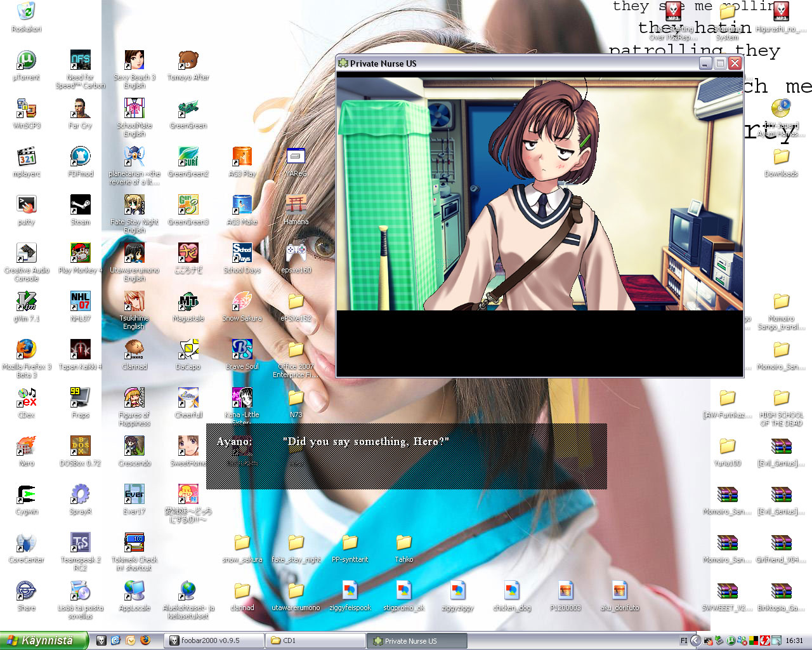812x650 pixels.
Task: Select the putty desktop icon
Action: (26, 205)
